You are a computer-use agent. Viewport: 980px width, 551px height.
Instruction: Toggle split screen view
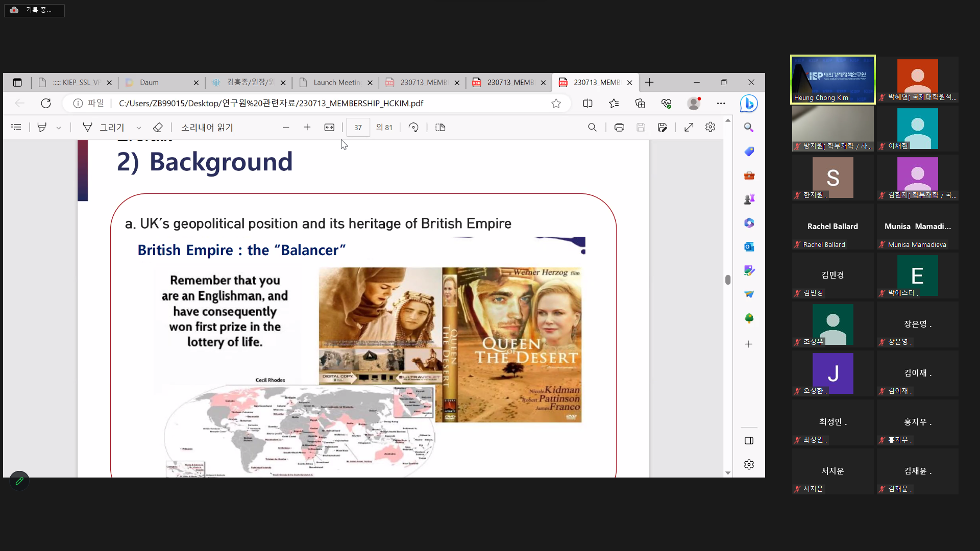587,104
